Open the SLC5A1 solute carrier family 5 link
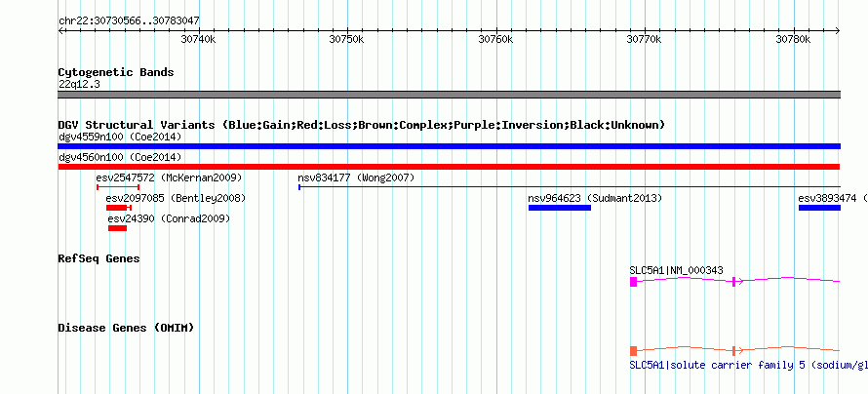 point(748,365)
